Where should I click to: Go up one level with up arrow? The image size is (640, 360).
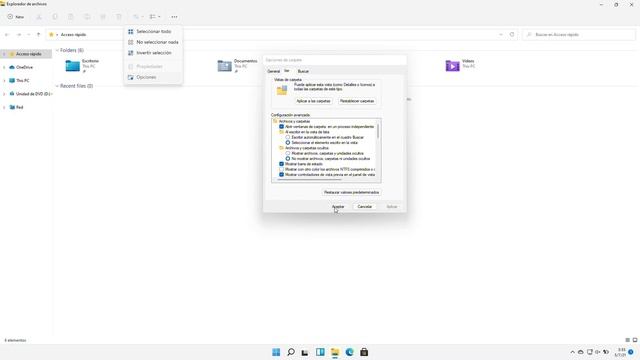point(38,35)
